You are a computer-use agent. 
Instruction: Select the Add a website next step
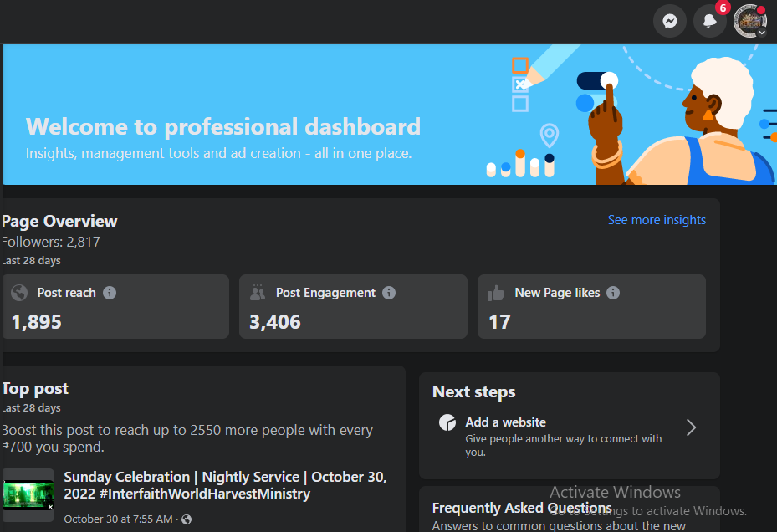click(569, 436)
